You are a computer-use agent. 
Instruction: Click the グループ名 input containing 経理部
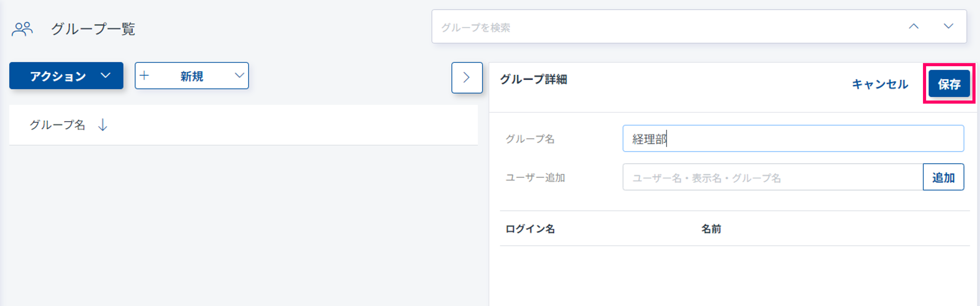click(793, 139)
